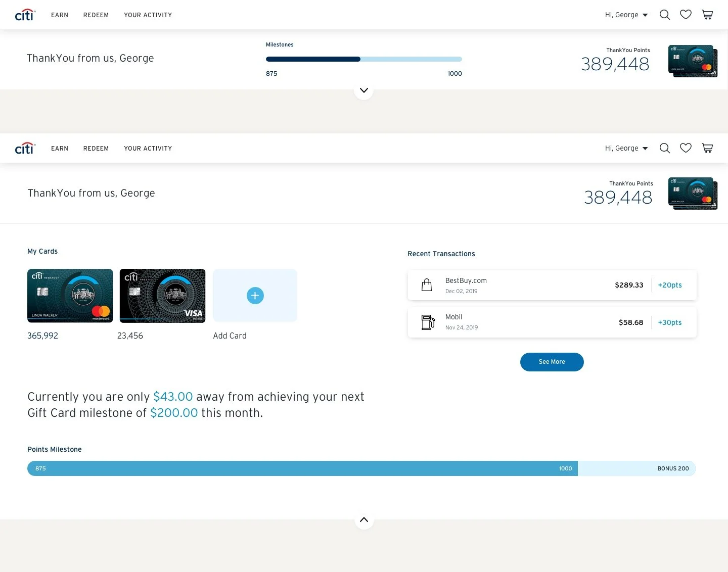The height and width of the screenshot is (572, 728).
Task: Open favorites via top header heart icon
Action: (686, 15)
